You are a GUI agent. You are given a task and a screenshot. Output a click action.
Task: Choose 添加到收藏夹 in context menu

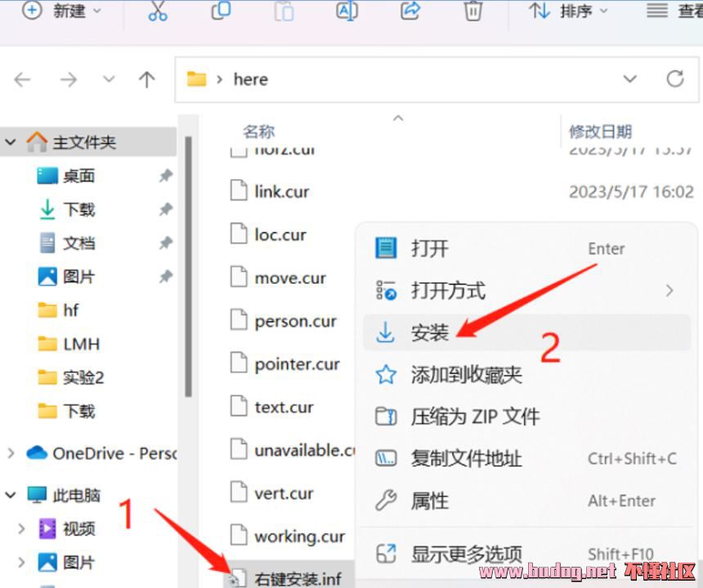pos(526,375)
